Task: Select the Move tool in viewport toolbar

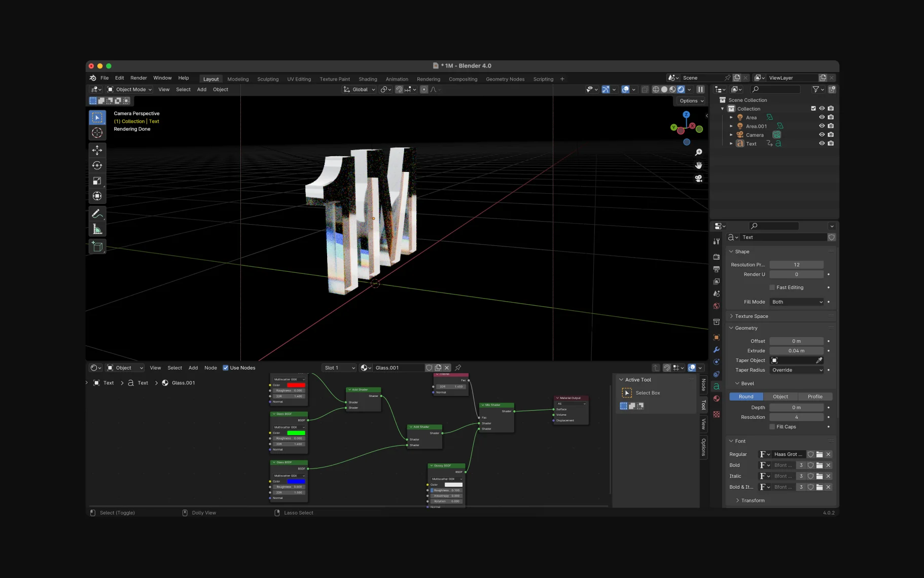Action: tap(97, 150)
